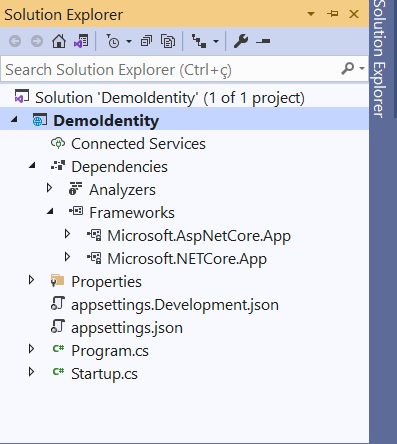Click the Forward navigation arrow

[x=37, y=41]
